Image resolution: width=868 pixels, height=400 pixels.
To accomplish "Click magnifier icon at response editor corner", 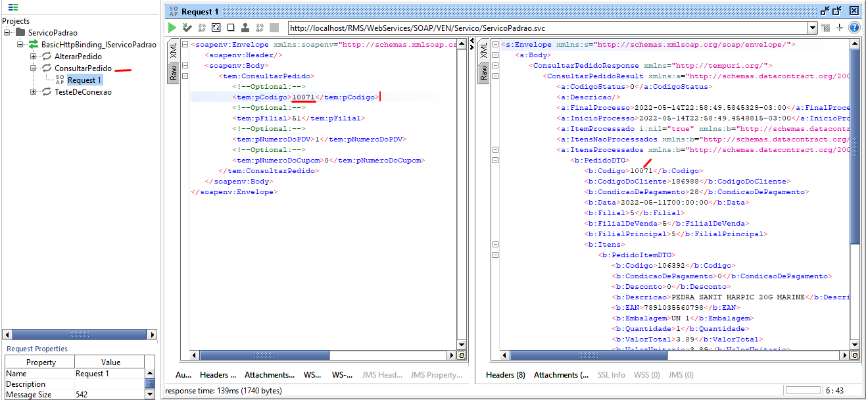I will point(855,355).
